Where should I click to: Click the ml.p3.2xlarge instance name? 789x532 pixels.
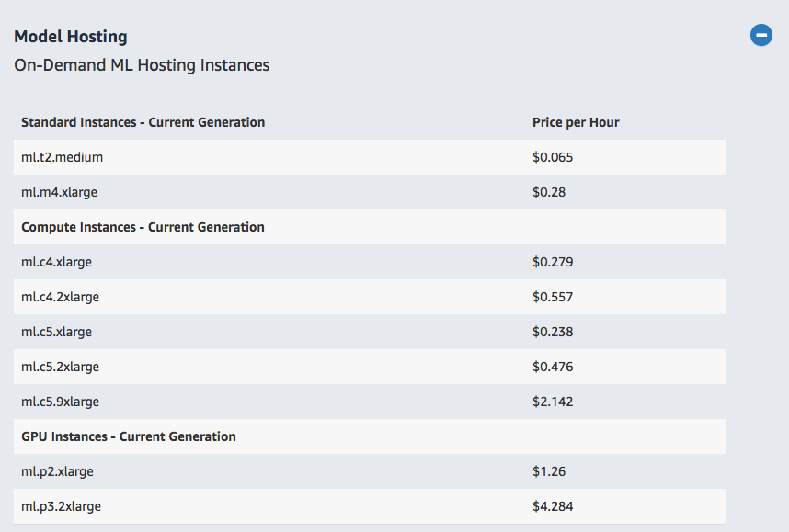click(x=61, y=506)
